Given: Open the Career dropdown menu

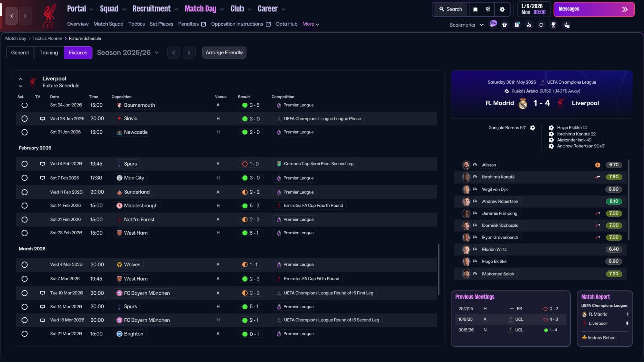Looking at the screenshot, I should click(272, 9).
